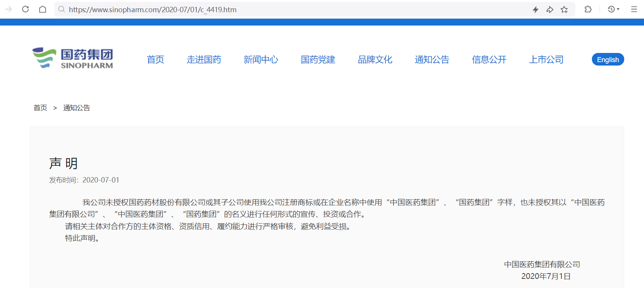The image size is (644, 288).
Task: Switch site language with English button
Action: 608,59
